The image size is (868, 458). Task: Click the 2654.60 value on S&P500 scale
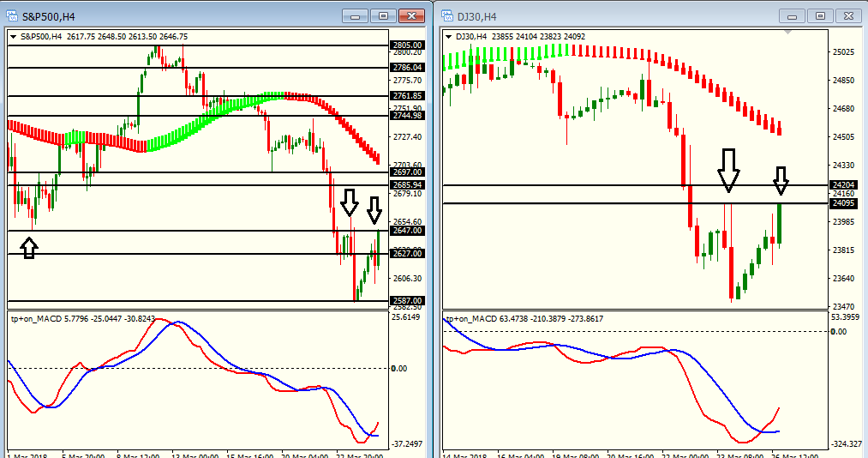click(407, 222)
